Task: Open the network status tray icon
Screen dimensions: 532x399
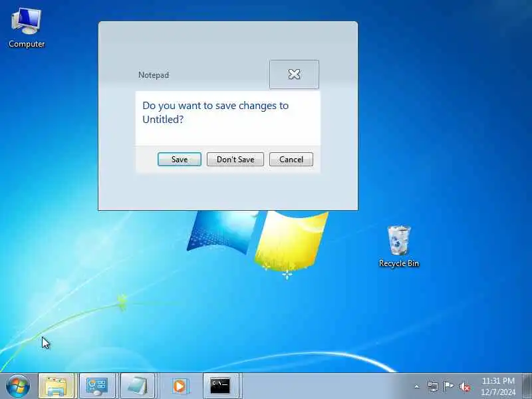Action: pos(433,386)
